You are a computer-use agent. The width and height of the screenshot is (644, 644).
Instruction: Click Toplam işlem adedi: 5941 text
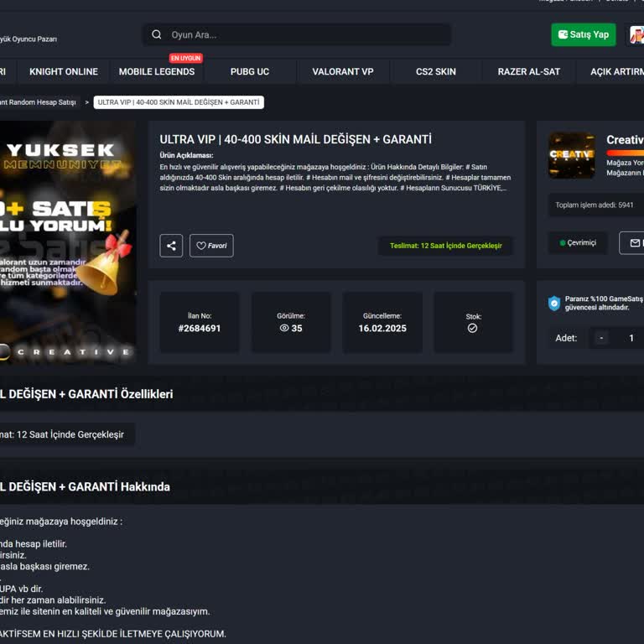pyautogui.click(x=595, y=205)
